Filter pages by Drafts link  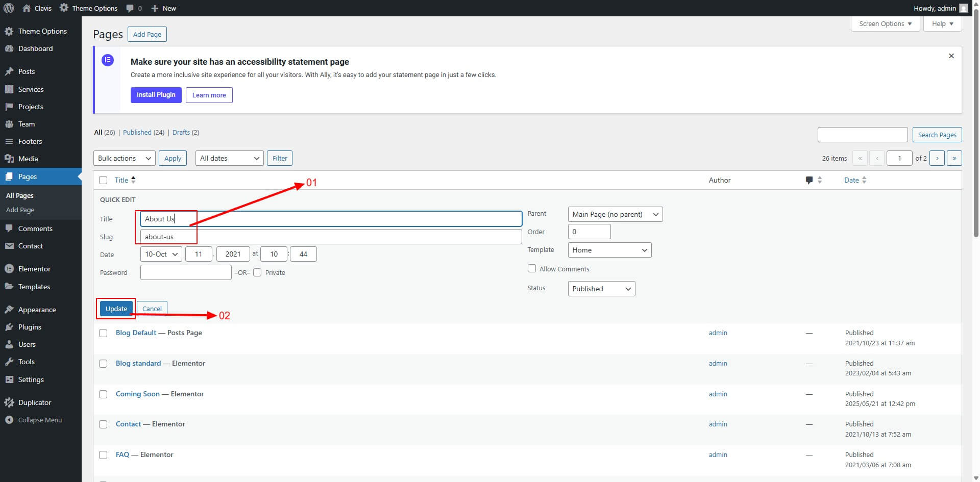(181, 132)
